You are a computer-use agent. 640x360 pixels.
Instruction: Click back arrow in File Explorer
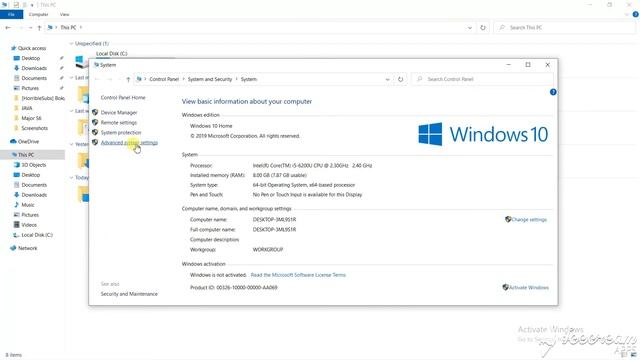click(x=8, y=27)
